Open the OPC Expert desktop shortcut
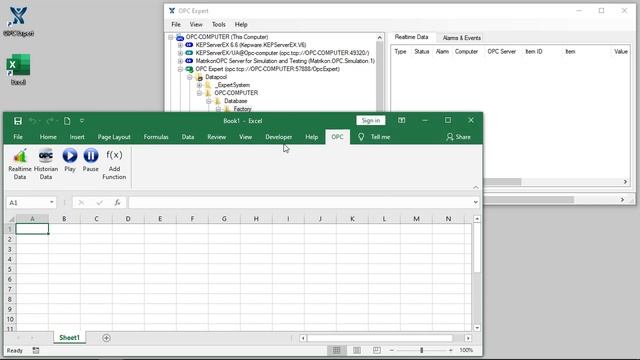Screen dimensions: 640x360 [x=18, y=22]
